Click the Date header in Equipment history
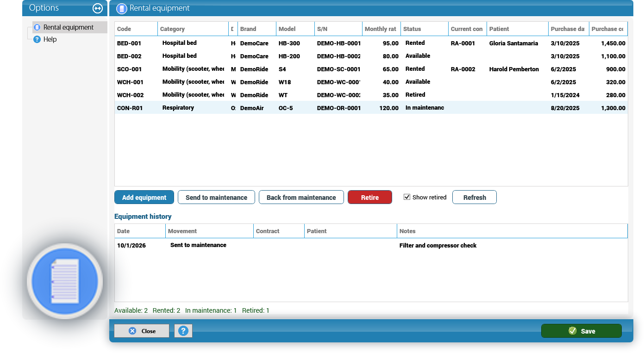 point(140,231)
